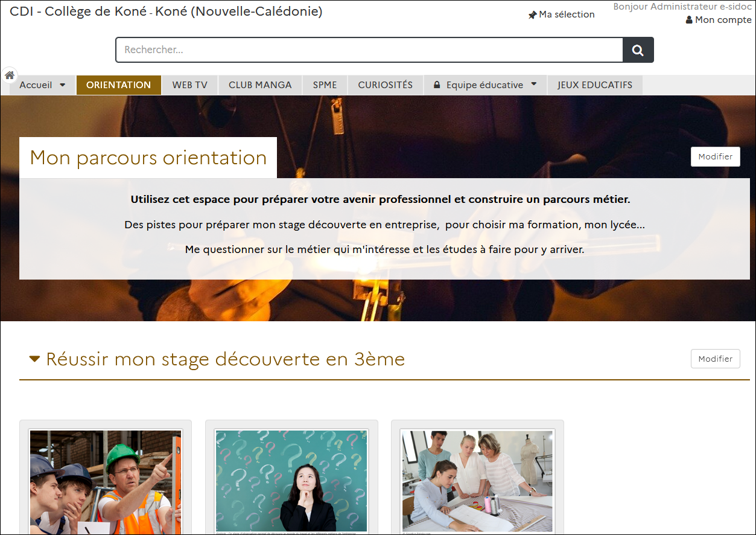Click in the Rechercher search field
This screenshot has width=756, height=535.
[x=369, y=50]
